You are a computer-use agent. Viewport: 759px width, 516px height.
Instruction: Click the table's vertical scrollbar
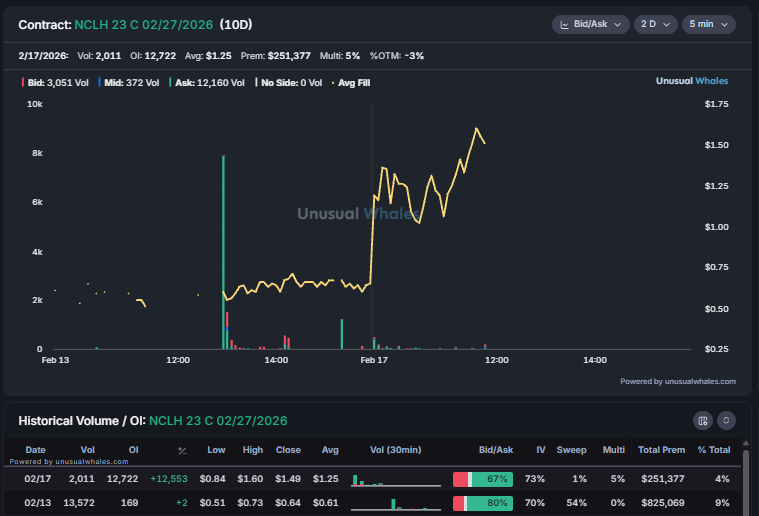[x=746, y=480]
